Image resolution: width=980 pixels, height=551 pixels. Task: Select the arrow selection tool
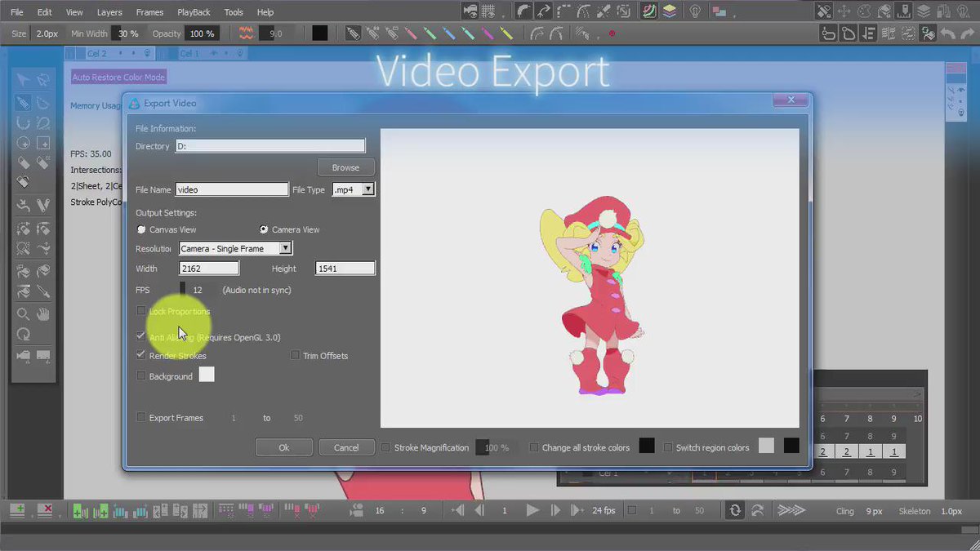[x=23, y=79]
